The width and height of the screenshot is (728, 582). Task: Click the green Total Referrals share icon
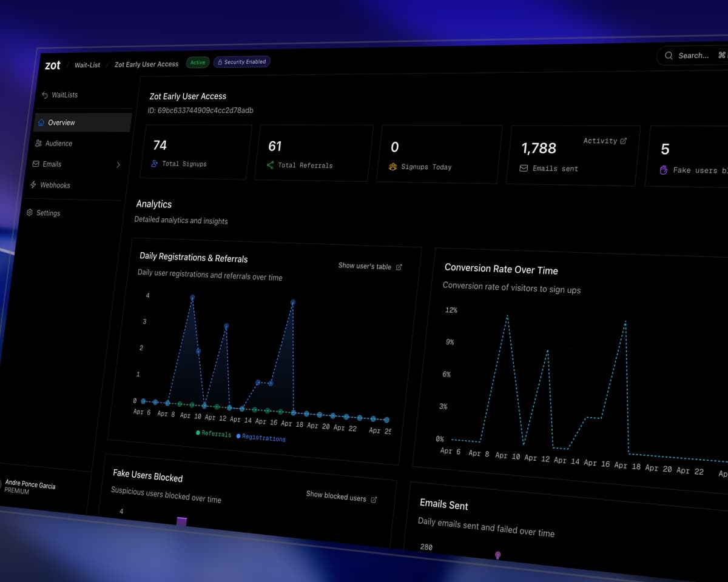(270, 166)
